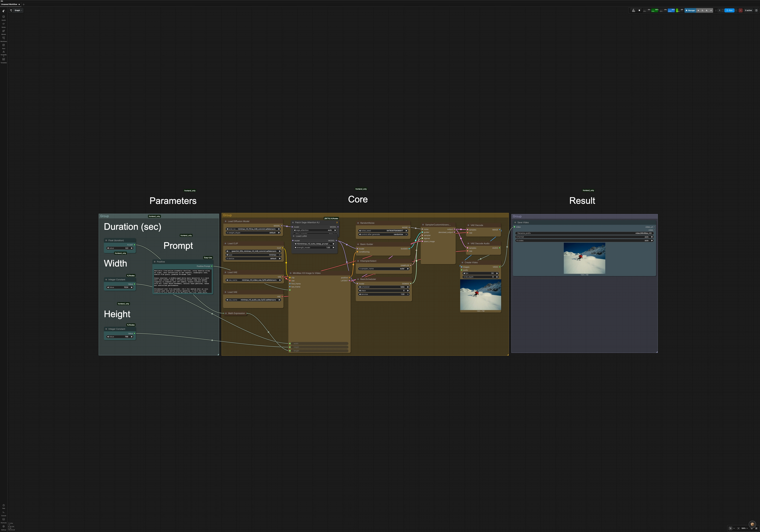Open the Manager button

coord(690,10)
